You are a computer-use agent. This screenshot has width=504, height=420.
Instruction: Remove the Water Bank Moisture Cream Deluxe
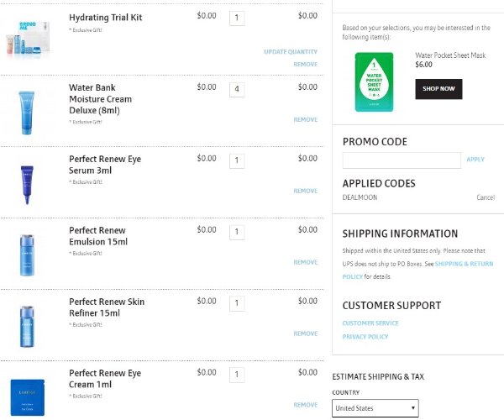(306, 119)
